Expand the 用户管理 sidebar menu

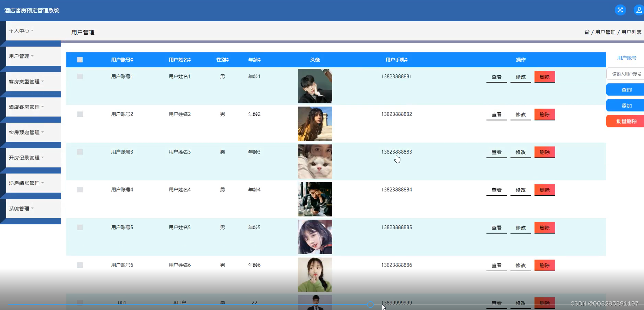(x=33, y=56)
